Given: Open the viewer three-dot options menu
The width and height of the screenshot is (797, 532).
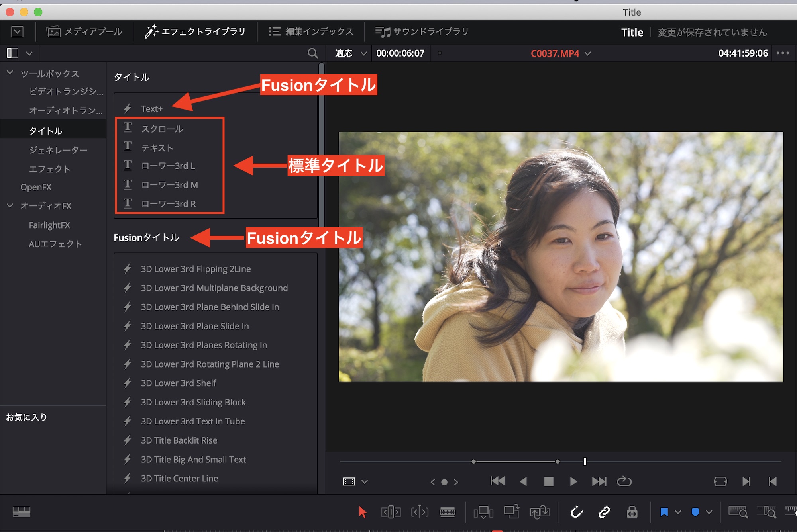Looking at the screenshot, I should (783, 53).
